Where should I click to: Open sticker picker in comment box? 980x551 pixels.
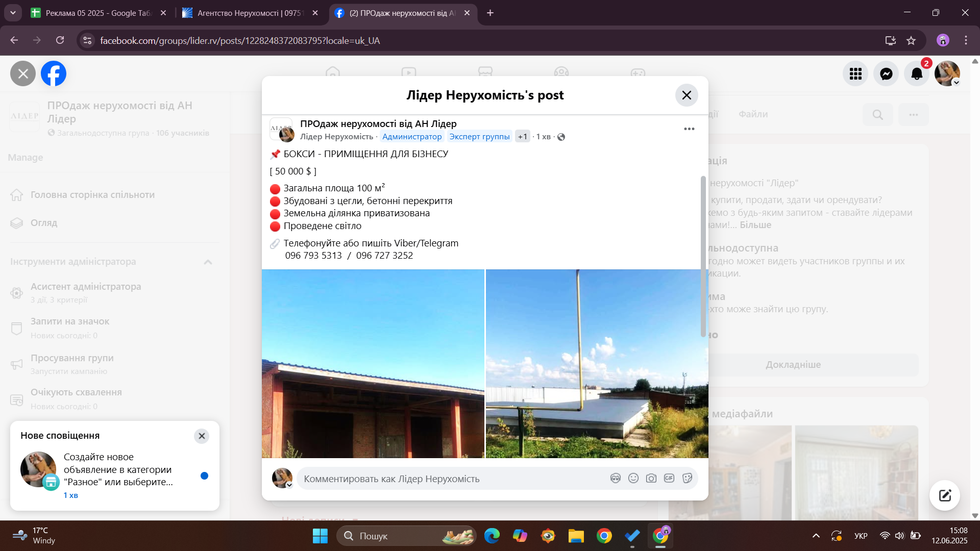[x=687, y=478]
